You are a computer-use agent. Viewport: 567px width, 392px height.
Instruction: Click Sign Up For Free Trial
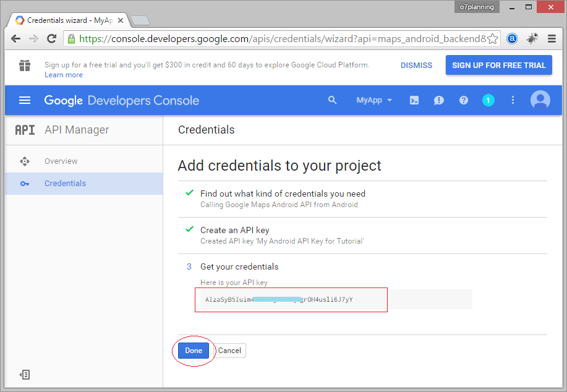click(x=498, y=65)
